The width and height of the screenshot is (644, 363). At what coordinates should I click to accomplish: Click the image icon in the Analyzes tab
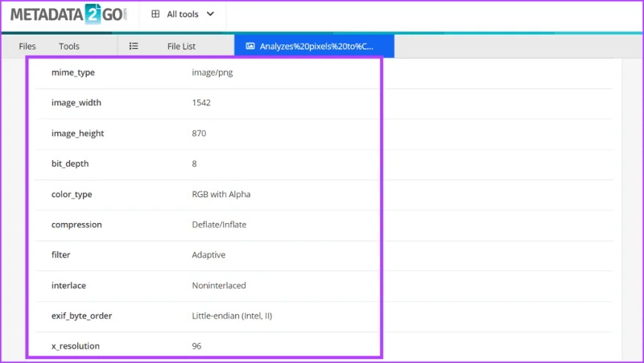[x=250, y=46]
